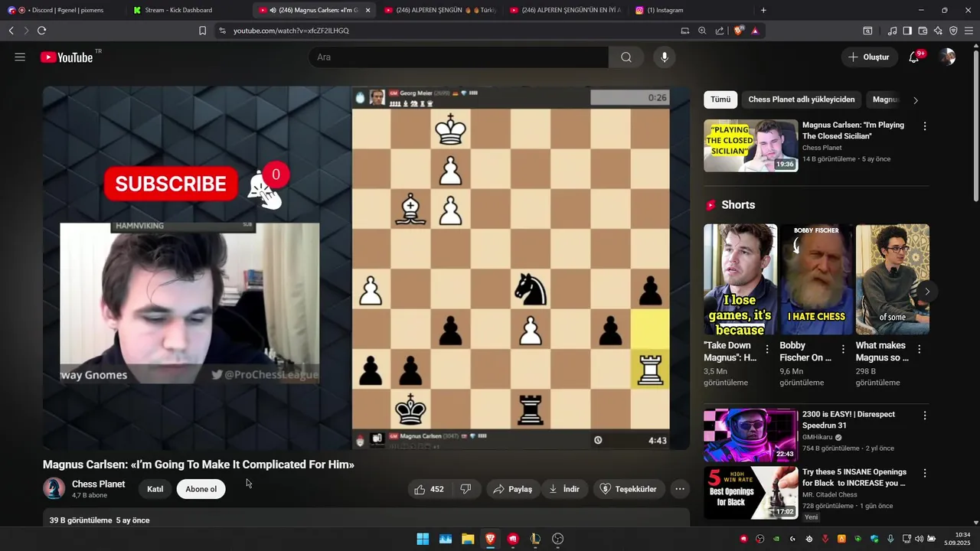The height and width of the screenshot is (551, 980).
Task: Open the Brave browser main menu
Action: tap(969, 31)
